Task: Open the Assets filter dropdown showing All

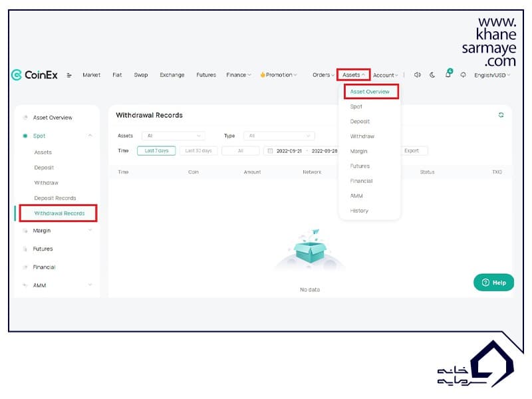Action: click(x=174, y=136)
